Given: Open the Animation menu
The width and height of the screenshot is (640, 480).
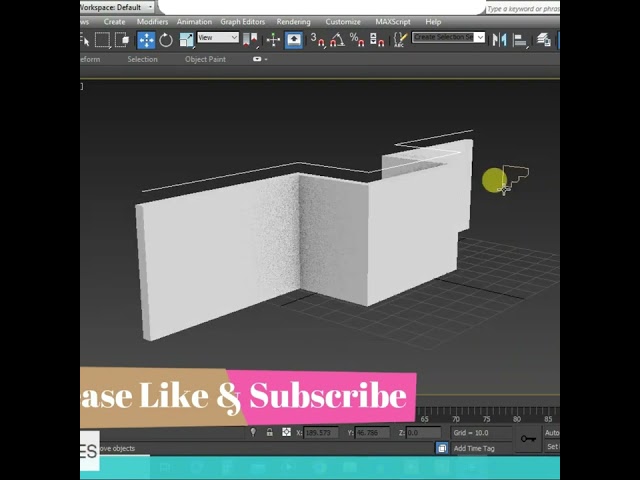Looking at the screenshot, I should 194,22.
